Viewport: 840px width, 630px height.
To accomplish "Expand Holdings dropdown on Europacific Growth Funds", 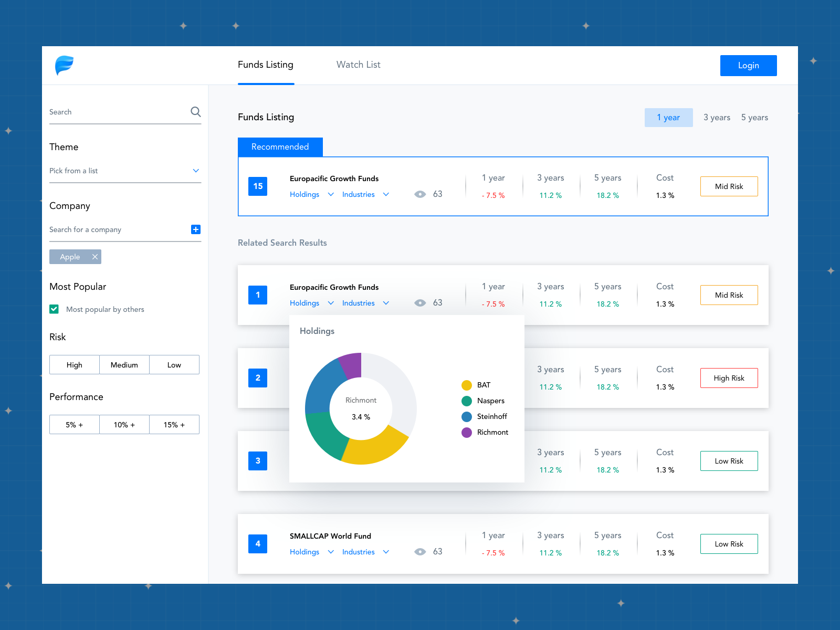I will [x=311, y=303].
